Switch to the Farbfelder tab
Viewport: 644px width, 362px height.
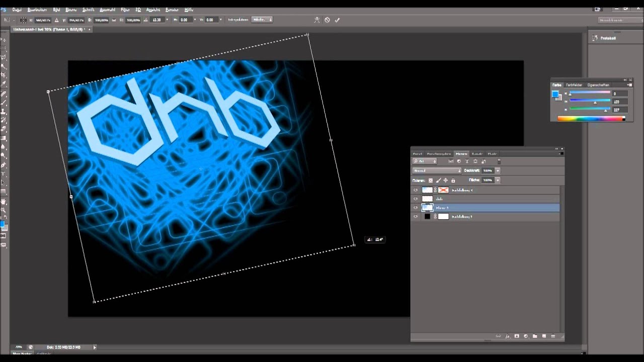click(x=574, y=85)
